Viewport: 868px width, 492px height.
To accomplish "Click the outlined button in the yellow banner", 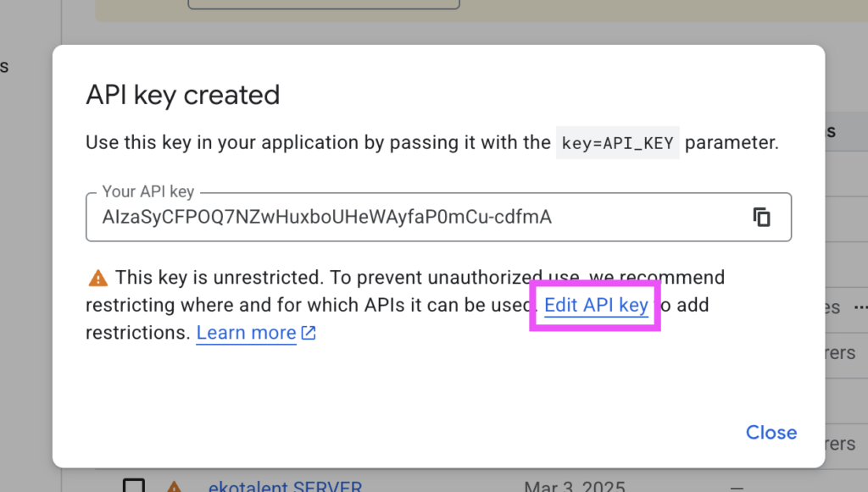I will click(323, 4).
